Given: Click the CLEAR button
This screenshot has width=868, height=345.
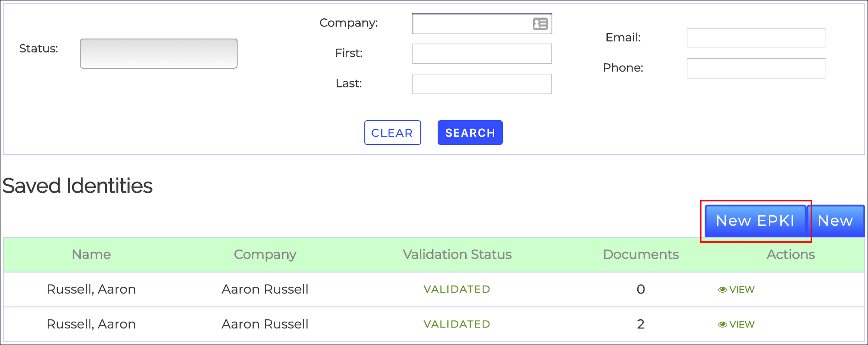Looking at the screenshot, I should [392, 133].
